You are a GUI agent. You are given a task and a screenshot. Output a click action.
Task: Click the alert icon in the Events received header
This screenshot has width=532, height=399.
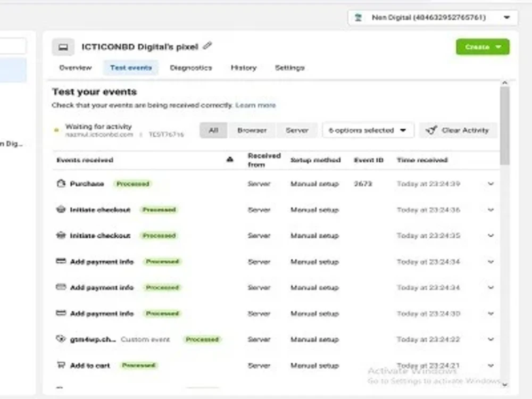click(x=230, y=159)
